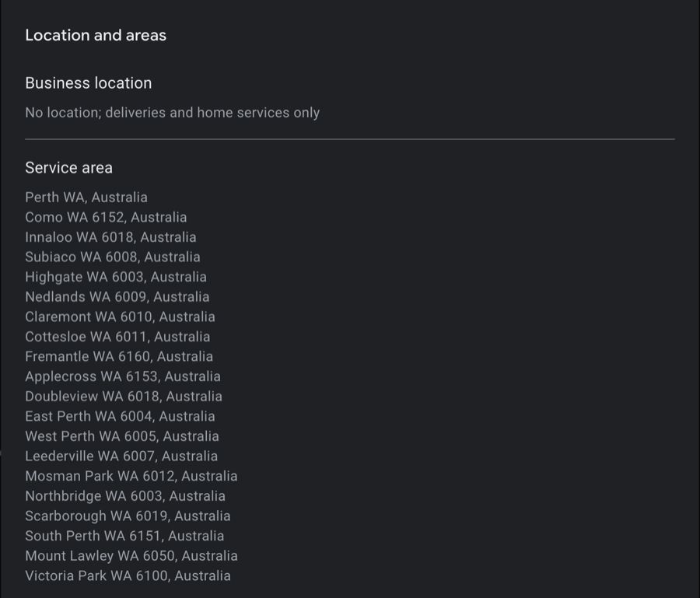The width and height of the screenshot is (700, 598).
Task: Click the Perth WA, Australia entry
Action: click(x=86, y=198)
